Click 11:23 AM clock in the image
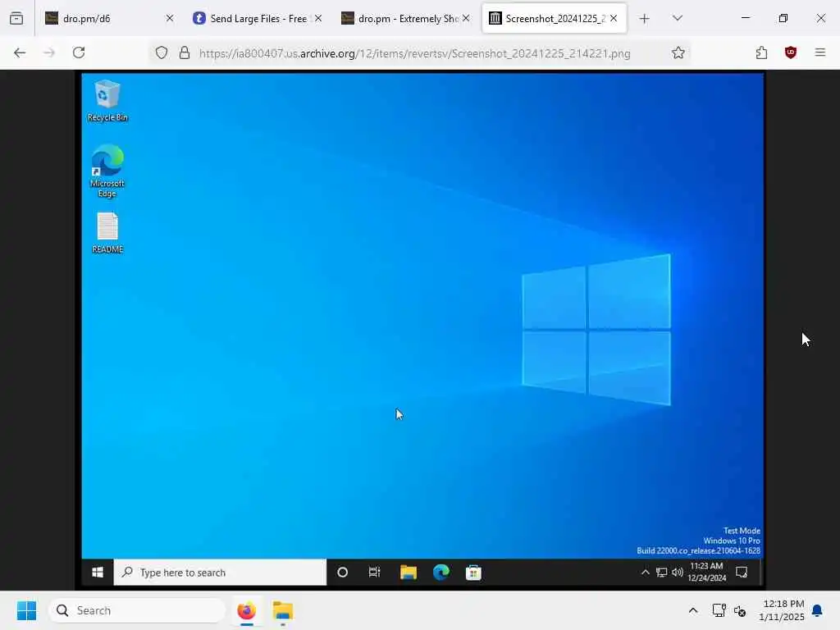 point(706,572)
